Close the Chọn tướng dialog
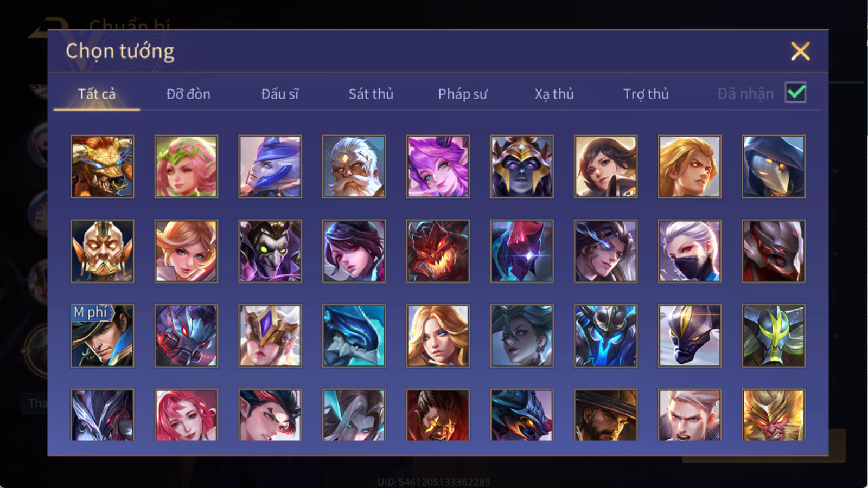868x488 pixels. 800,52
